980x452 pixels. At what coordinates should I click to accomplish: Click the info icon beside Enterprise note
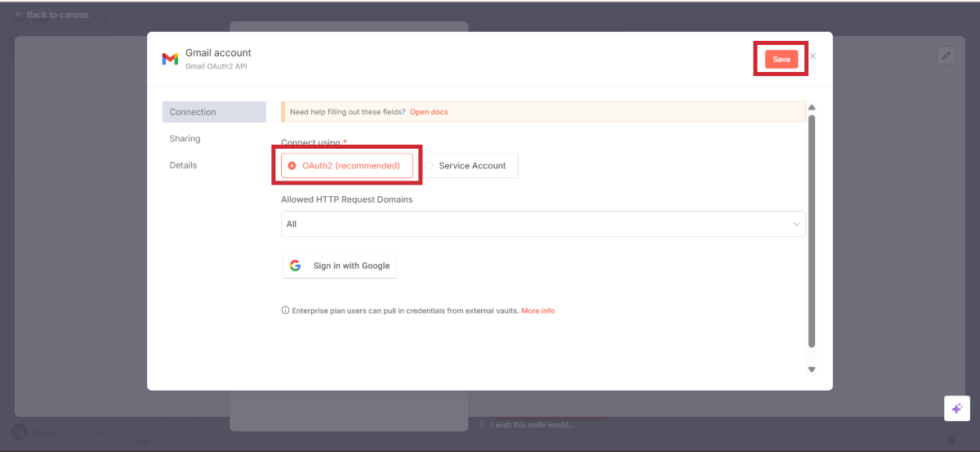coord(285,311)
